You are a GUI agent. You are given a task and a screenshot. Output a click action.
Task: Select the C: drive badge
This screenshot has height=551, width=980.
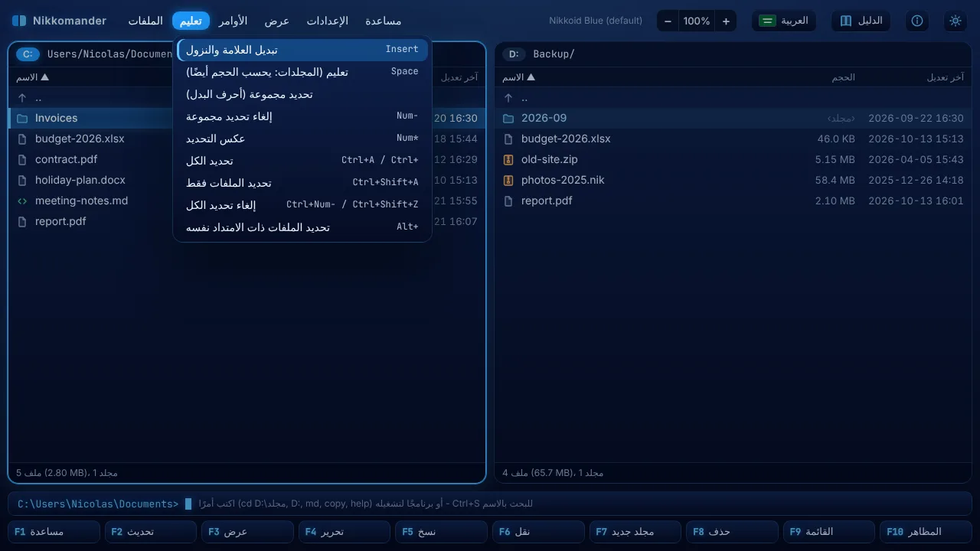tap(28, 54)
